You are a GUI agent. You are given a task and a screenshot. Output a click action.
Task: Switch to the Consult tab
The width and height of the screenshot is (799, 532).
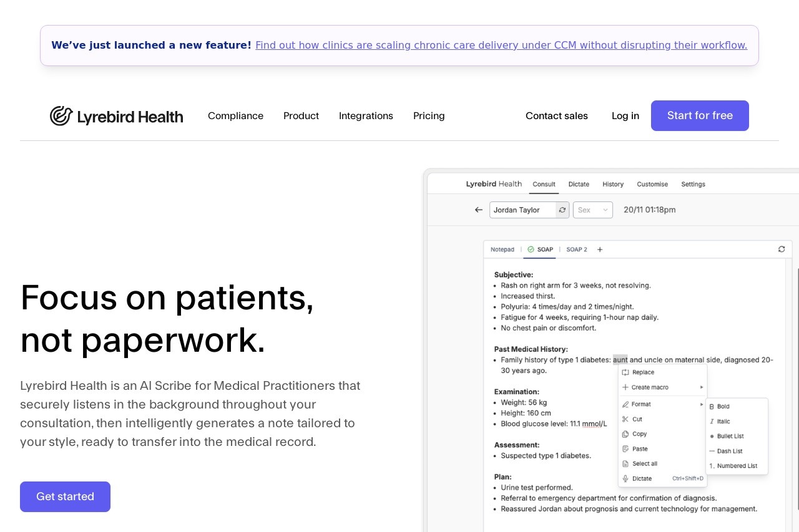coord(544,184)
